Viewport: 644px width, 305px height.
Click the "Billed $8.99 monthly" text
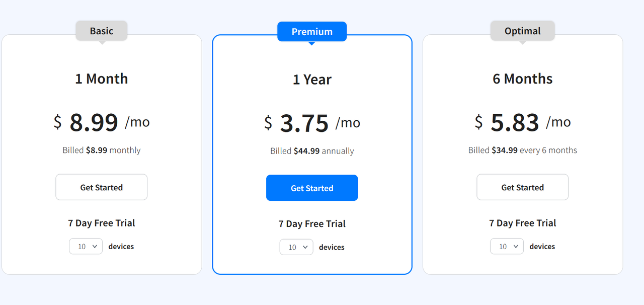[102, 150]
